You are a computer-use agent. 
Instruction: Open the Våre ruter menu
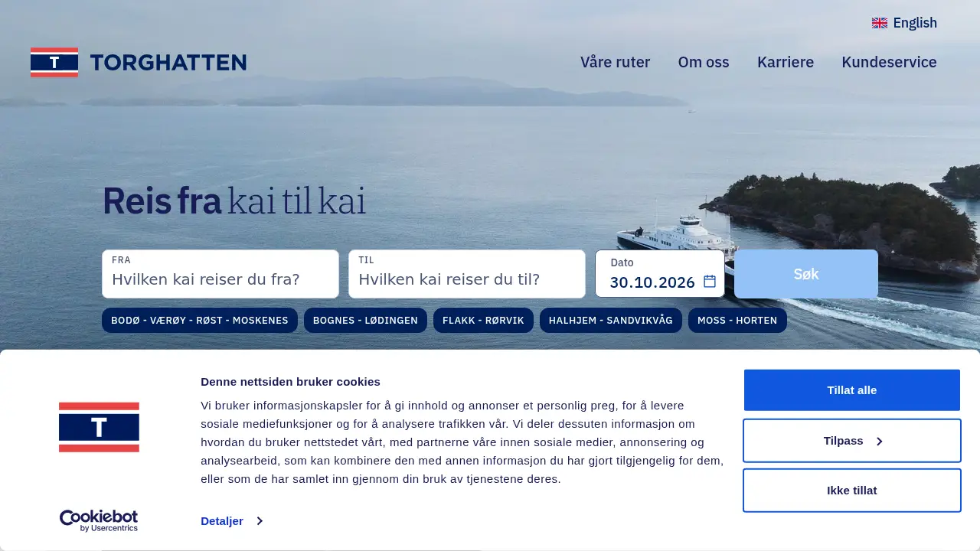[615, 62]
